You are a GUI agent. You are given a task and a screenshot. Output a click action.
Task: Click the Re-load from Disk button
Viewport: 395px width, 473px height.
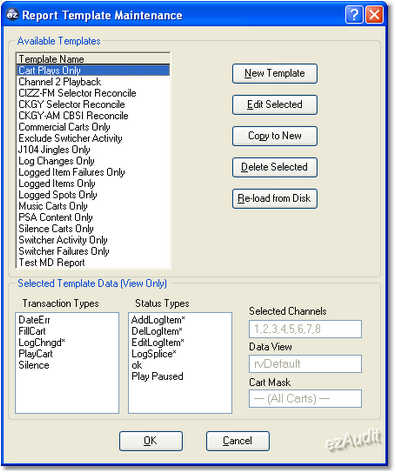(275, 199)
